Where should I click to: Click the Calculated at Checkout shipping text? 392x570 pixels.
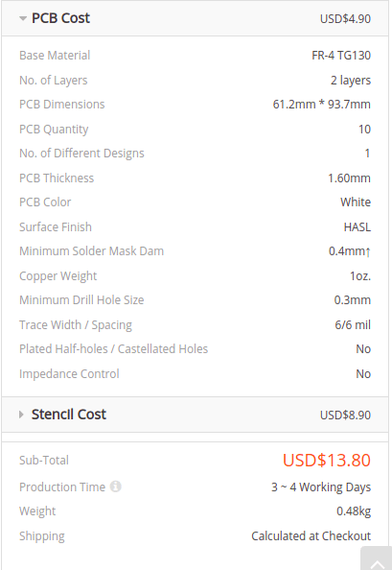(x=311, y=536)
